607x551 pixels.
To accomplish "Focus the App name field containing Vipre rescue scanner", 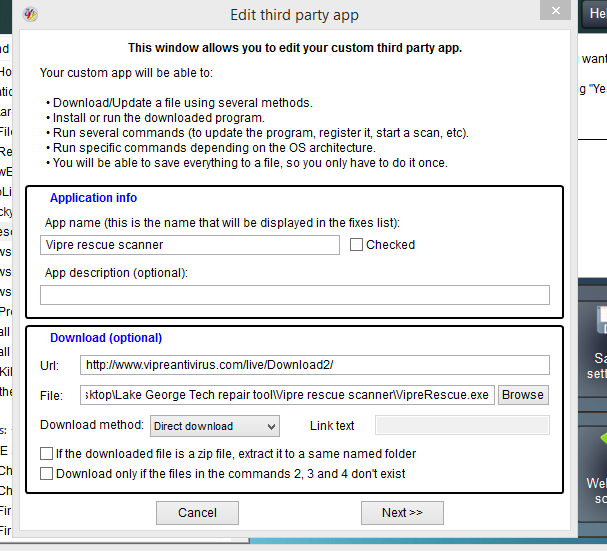I will (x=190, y=245).
